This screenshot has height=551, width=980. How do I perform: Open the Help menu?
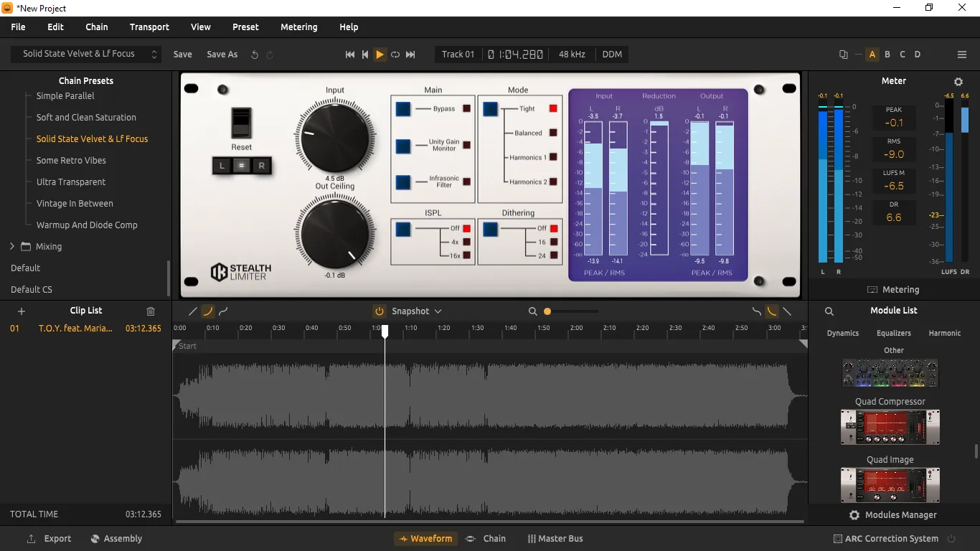(349, 27)
